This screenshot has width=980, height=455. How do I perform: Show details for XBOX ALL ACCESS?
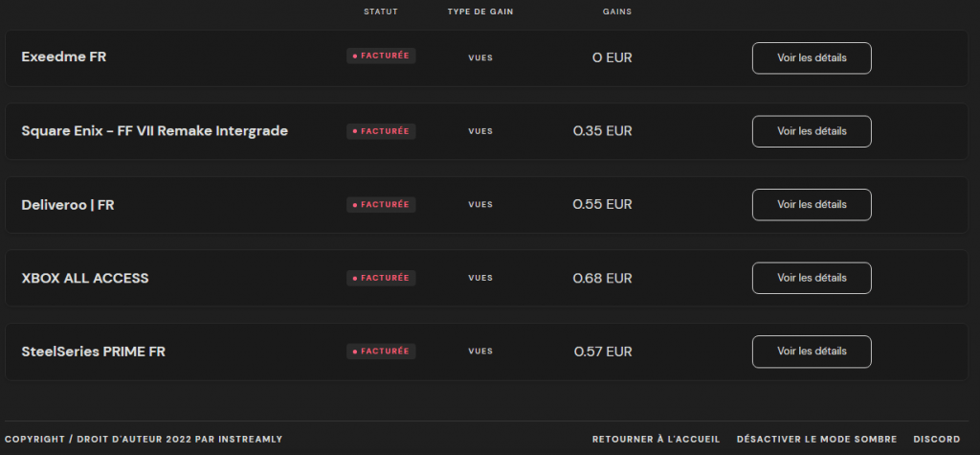click(x=812, y=278)
